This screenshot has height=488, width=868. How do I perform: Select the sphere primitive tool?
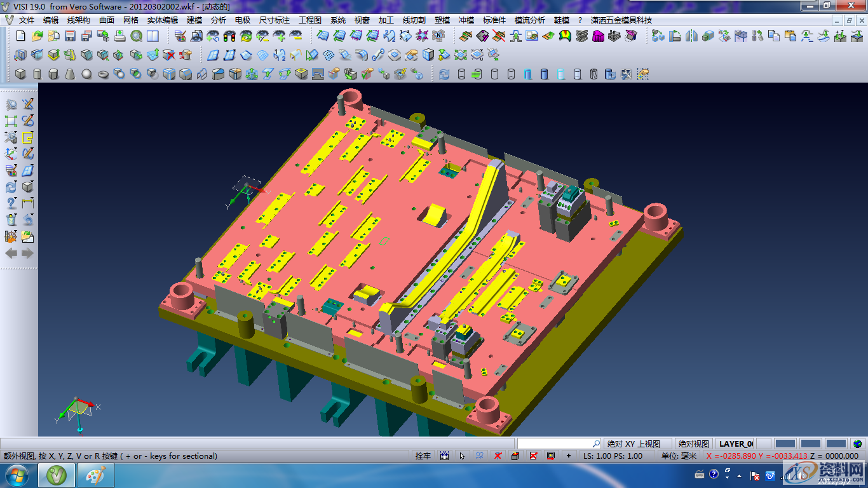86,74
